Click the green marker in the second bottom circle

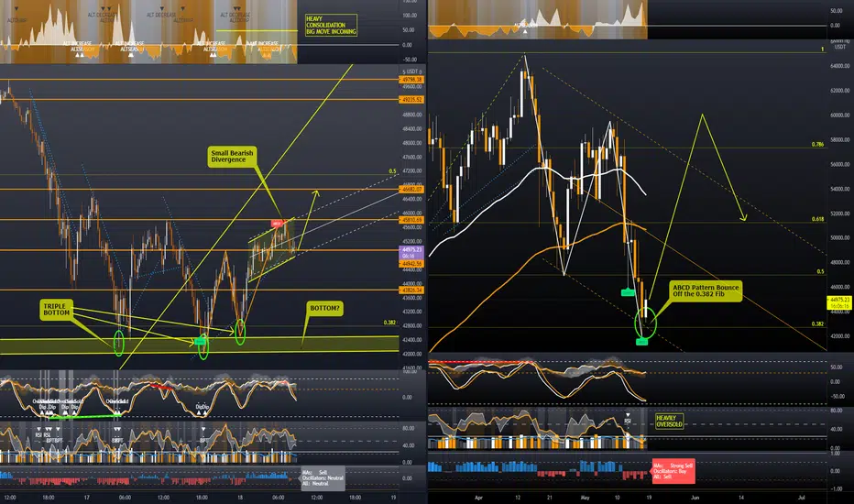click(x=200, y=342)
